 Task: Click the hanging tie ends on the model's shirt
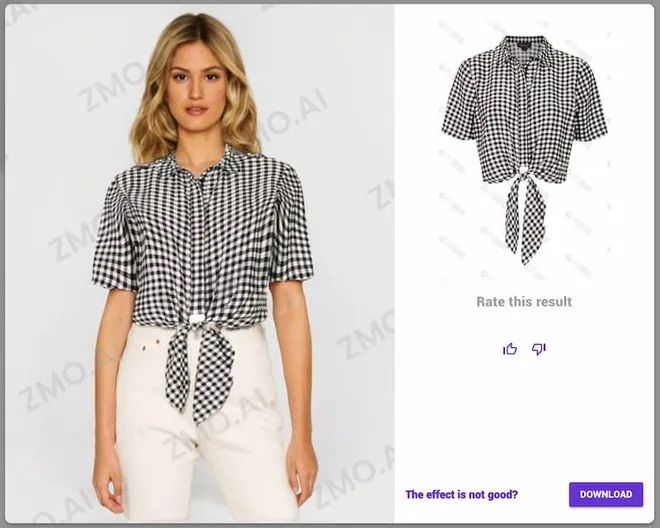pos(200,373)
